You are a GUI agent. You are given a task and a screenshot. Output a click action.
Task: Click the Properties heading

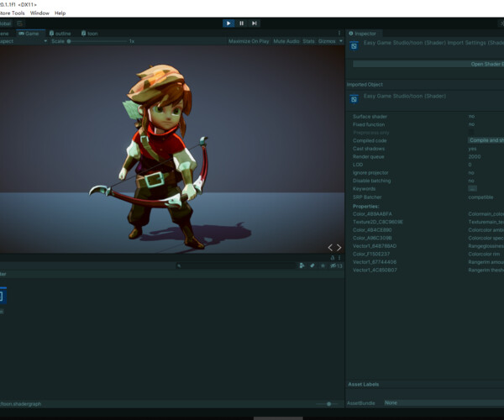[365, 207]
